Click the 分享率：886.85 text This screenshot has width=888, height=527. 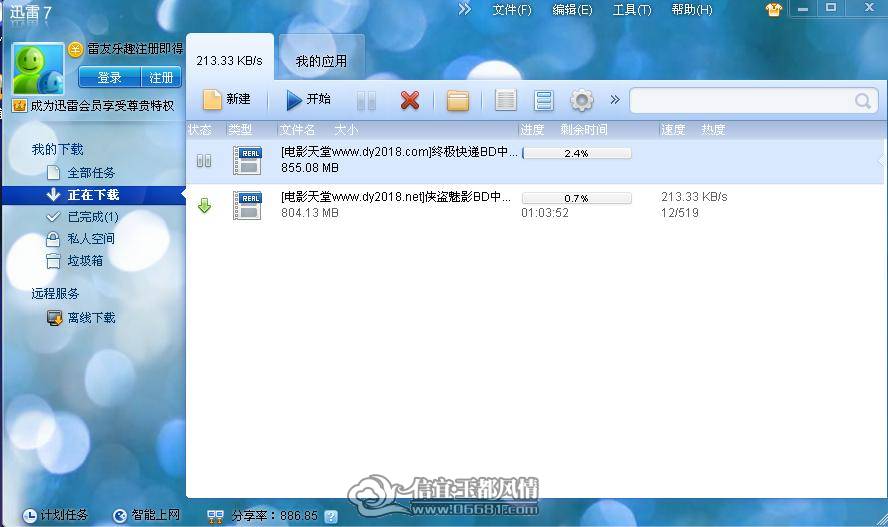275,516
